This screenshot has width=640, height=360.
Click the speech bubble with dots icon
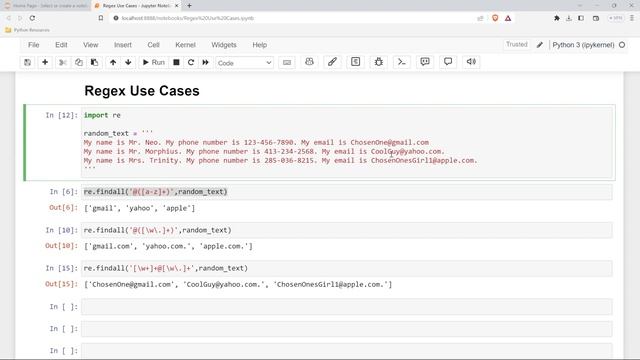(x=425, y=62)
